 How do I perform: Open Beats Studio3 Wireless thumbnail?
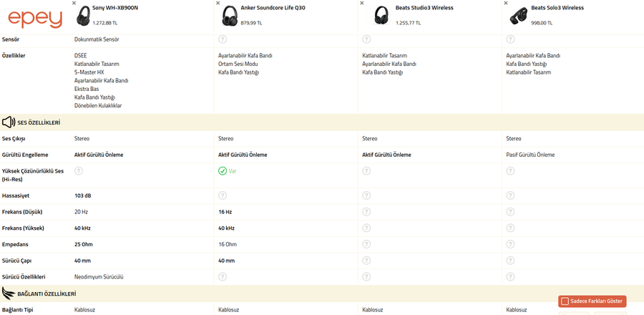pos(382,16)
